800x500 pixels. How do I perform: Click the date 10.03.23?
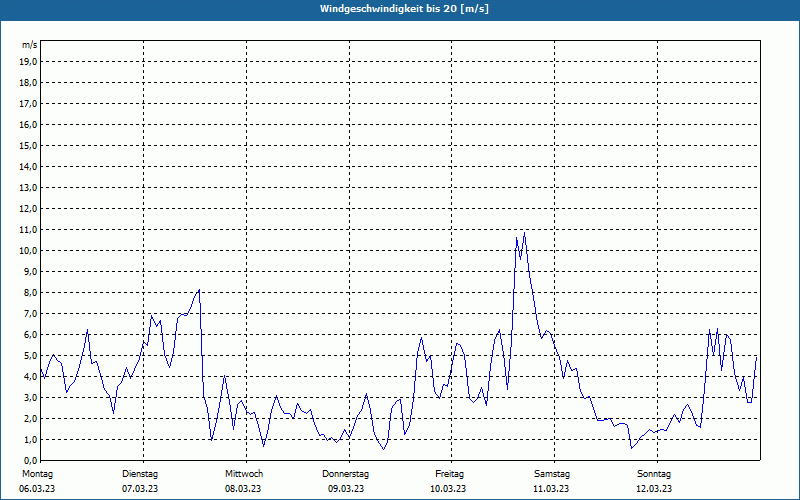click(x=448, y=488)
